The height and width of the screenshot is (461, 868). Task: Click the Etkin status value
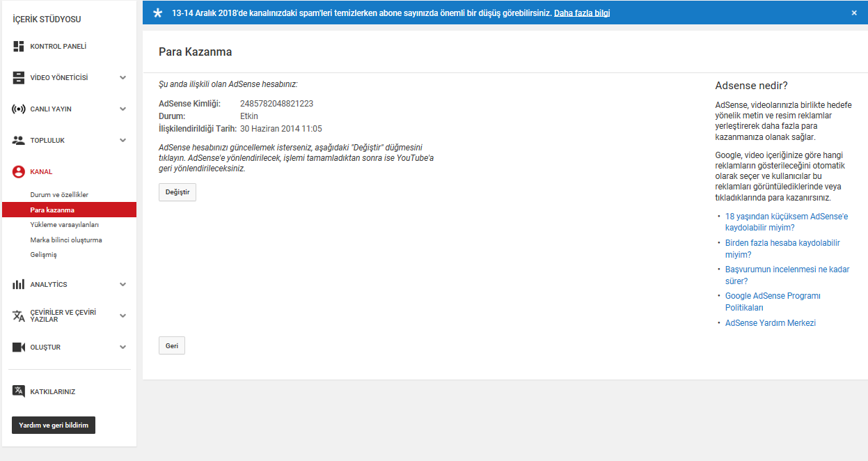[x=249, y=116]
